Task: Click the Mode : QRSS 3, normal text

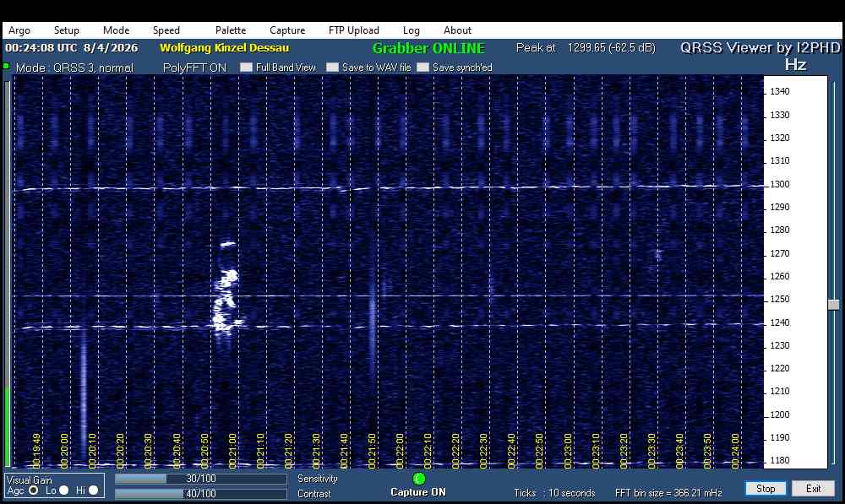Action: (x=74, y=68)
